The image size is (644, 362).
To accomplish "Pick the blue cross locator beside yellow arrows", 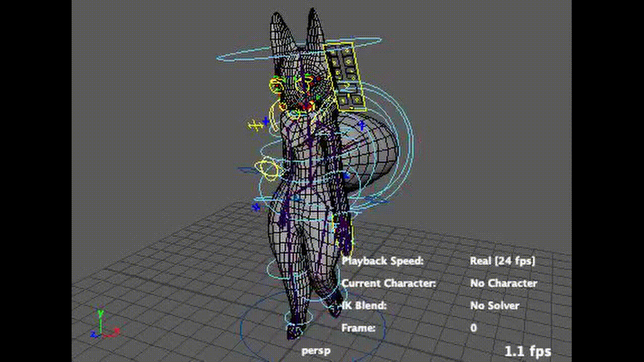I will point(266,121).
